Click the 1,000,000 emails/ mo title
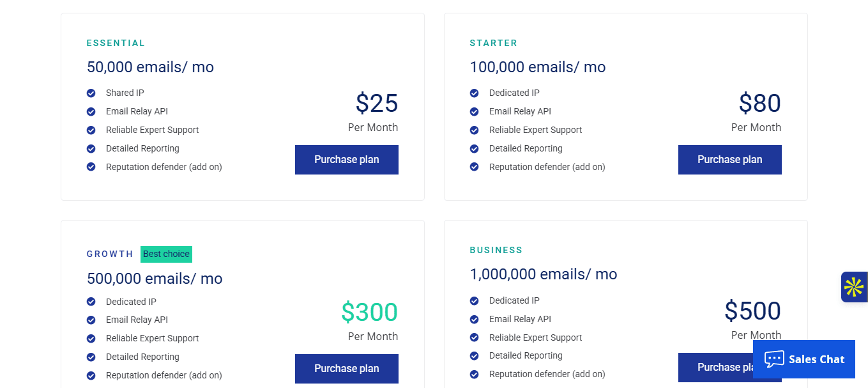868x388 pixels. [x=543, y=274]
